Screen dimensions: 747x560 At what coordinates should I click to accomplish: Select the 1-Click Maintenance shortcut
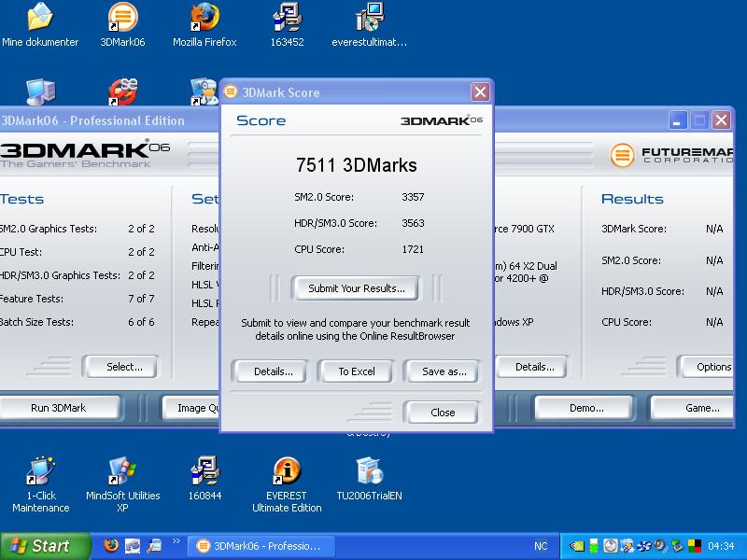point(41,484)
